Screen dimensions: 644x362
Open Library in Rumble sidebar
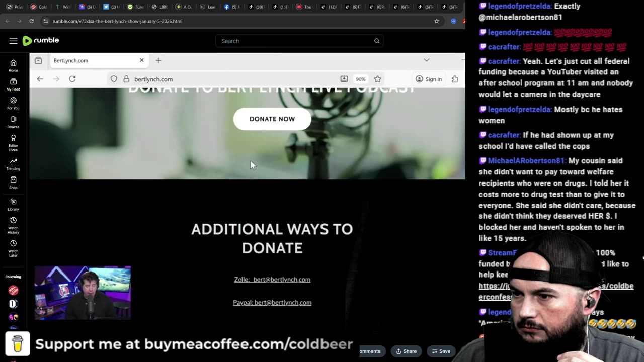(13, 204)
